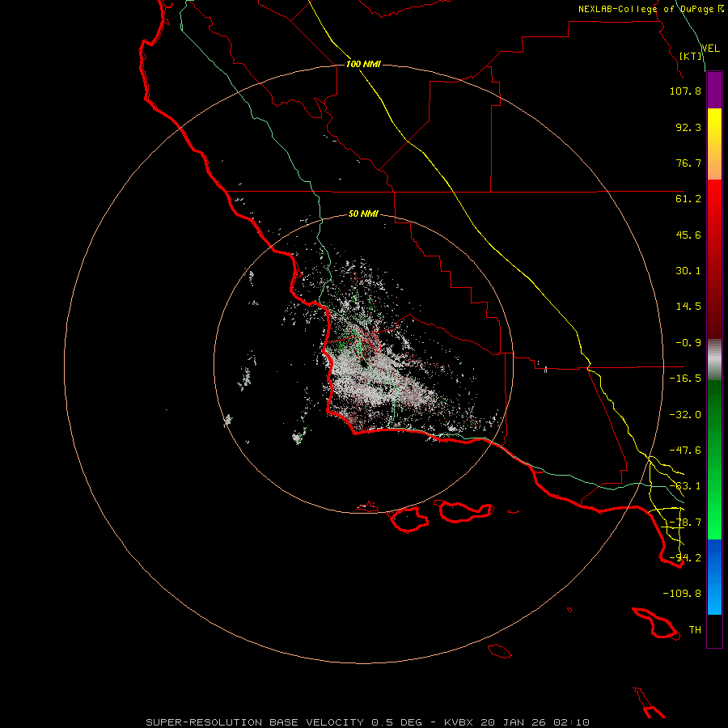The image size is (728, 728).
Task: Click the VEL legend title
Action: (710, 49)
